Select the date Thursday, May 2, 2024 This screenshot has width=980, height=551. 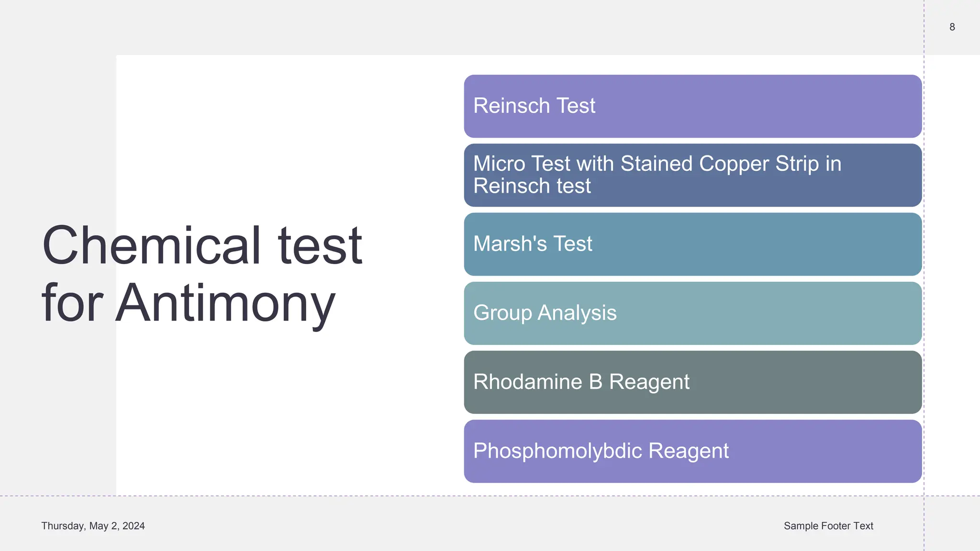coord(93,526)
